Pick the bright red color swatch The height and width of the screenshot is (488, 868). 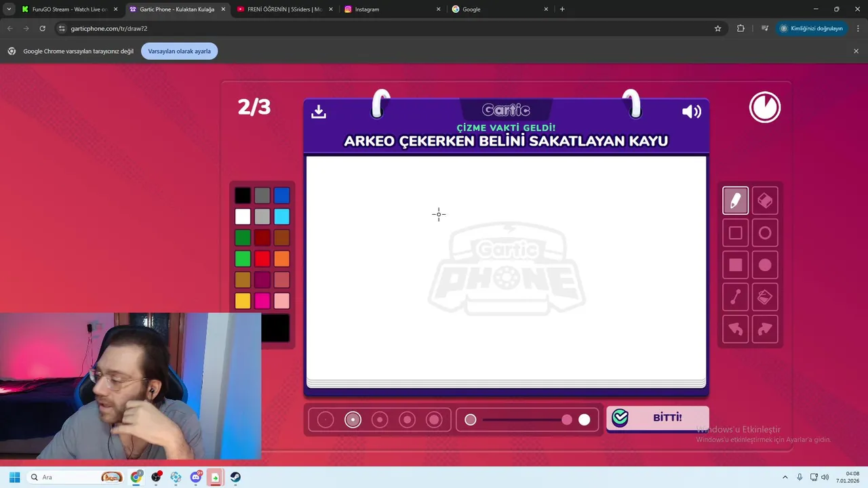(x=262, y=258)
